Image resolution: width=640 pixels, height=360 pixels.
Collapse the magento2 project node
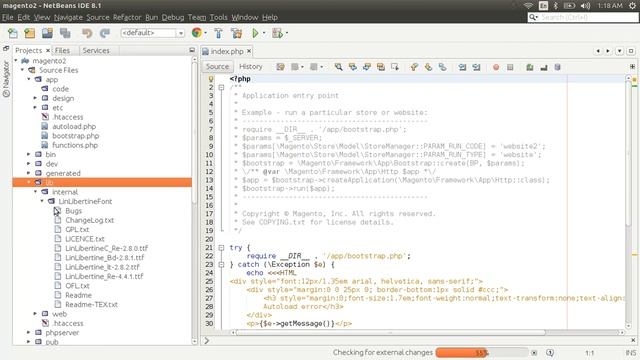[16, 60]
